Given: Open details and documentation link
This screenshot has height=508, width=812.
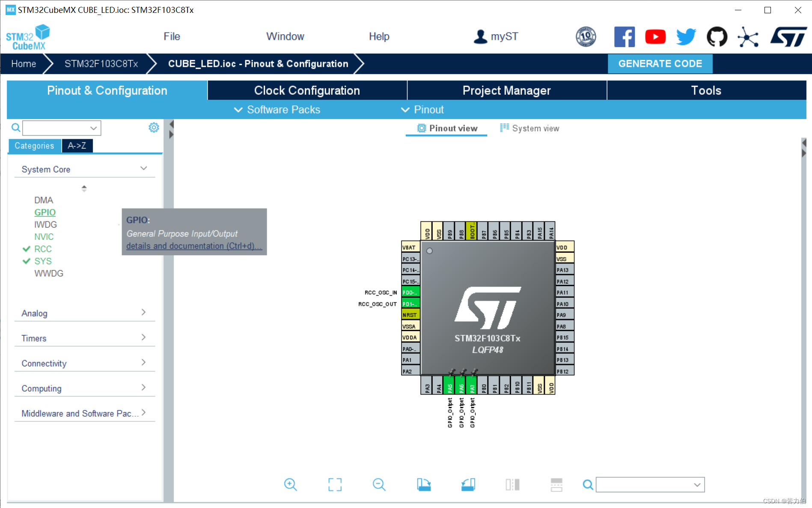Looking at the screenshot, I should click(194, 246).
